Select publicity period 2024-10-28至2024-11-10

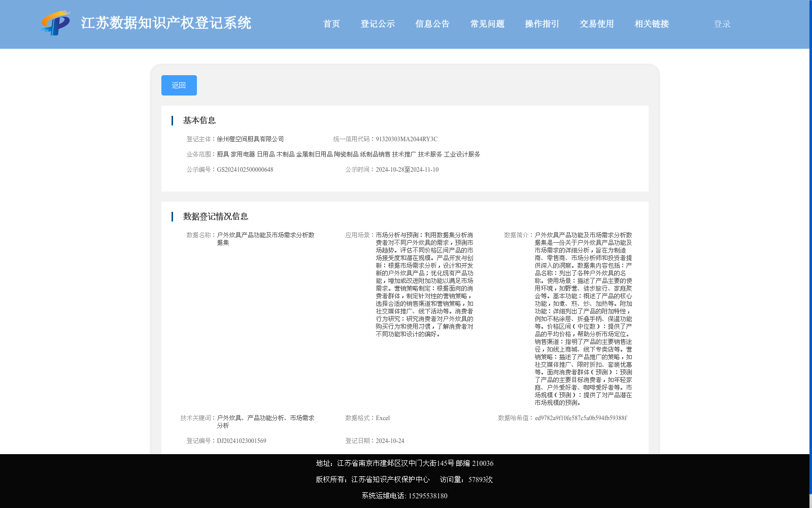[x=407, y=170]
